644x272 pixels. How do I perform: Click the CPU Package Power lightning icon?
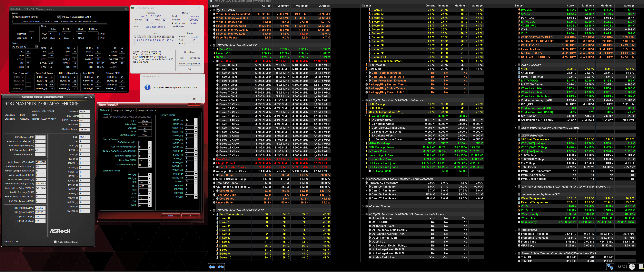pyautogui.click(x=366, y=147)
